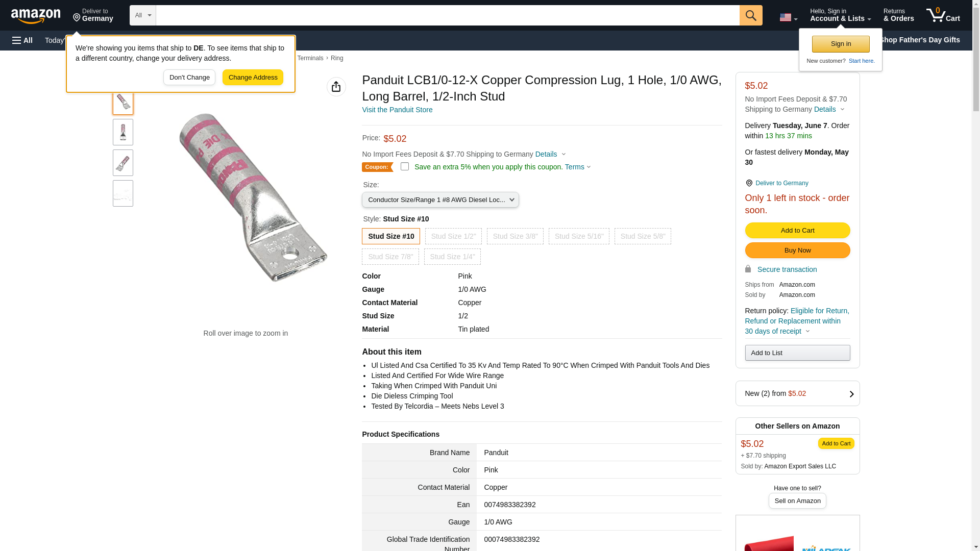Click the US flag language selector
980x551 pixels.
pos(788,17)
